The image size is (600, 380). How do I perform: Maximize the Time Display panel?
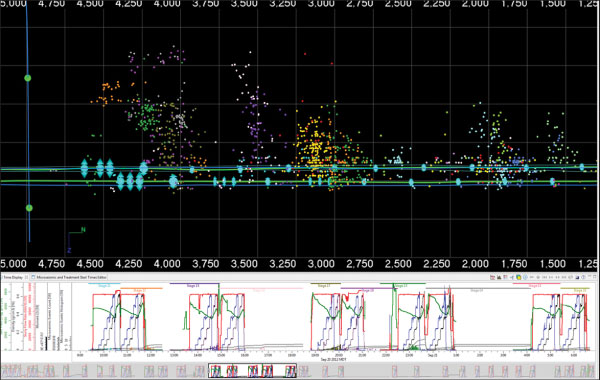point(594,277)
